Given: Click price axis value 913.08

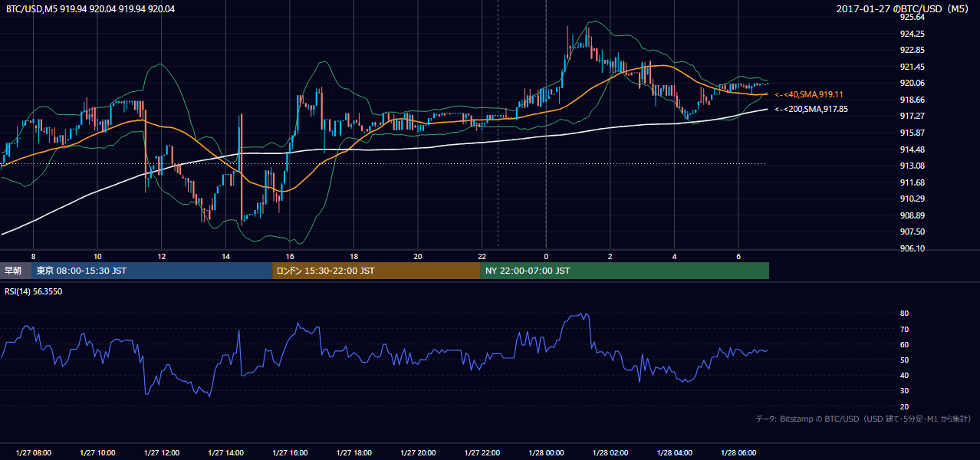Looking at the screenshot, I should 912,166.
